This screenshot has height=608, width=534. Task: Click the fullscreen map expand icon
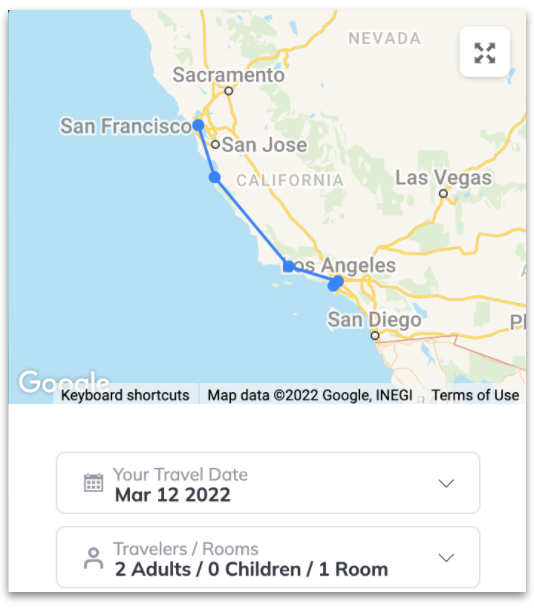[x=484, y=52]
